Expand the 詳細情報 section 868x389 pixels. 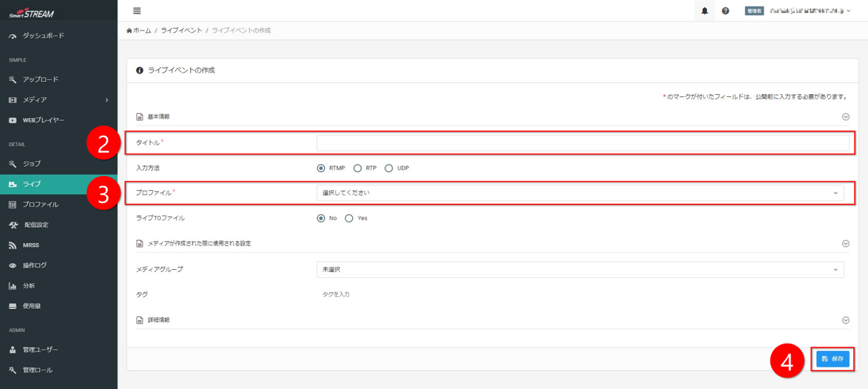click(x=845, y=320)
